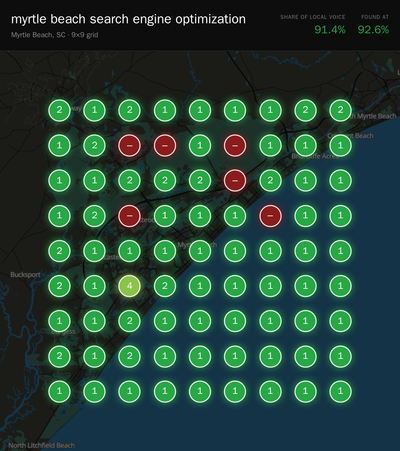Click the rank 2 marker next to Bucksport label
Screen dimensions: 400x451
point(59,286)
